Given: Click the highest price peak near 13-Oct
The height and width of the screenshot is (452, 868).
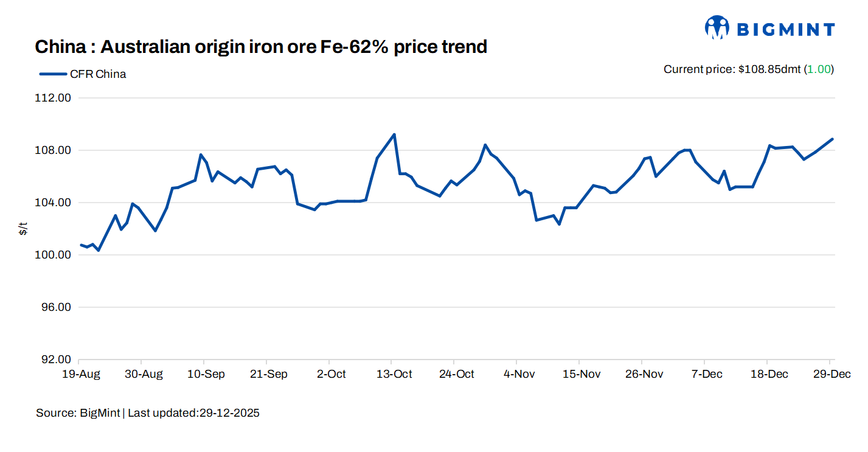Looking at the screenshot, I should (x=394, y=134).
